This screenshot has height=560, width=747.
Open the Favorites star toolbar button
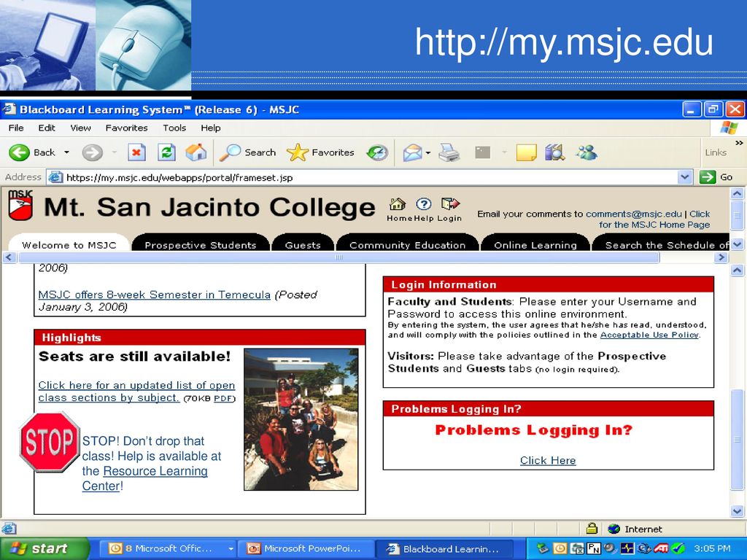click(320, 152)
